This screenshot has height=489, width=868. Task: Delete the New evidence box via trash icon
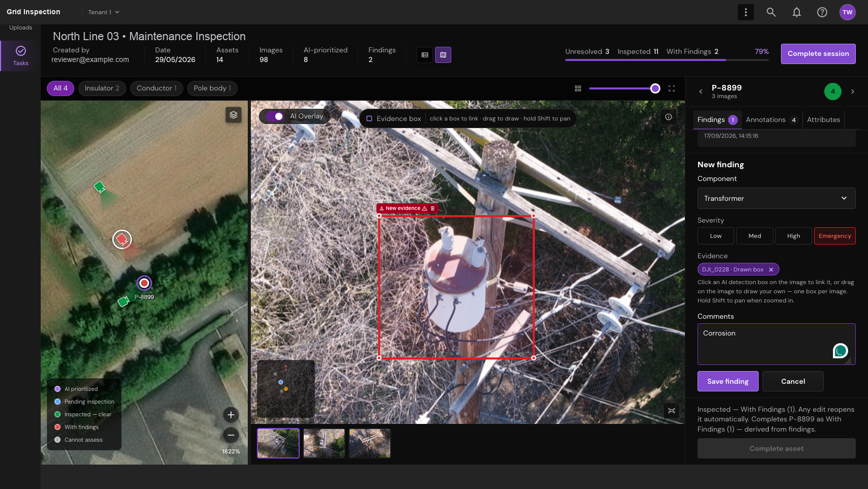[433, 208]
